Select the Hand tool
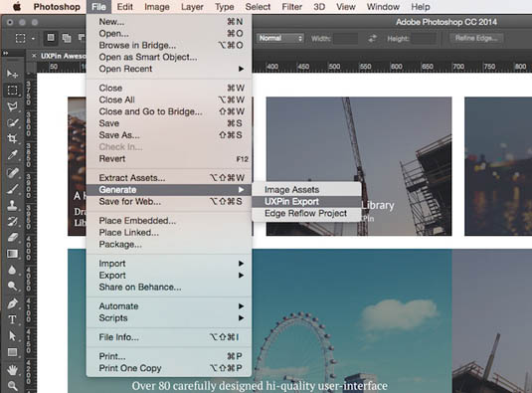Screen dimensions: 532x393 pyautogui.click(x=13, y=369)
